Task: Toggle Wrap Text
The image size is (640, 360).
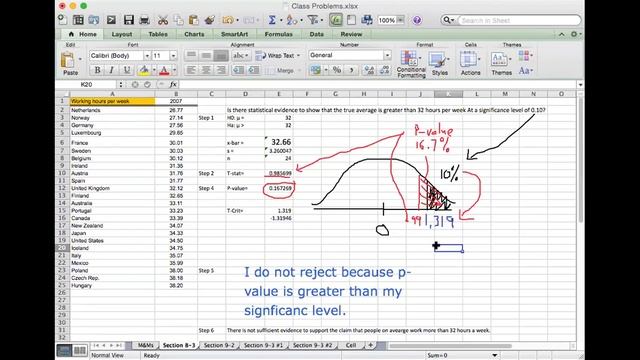Action: (277, 55)
